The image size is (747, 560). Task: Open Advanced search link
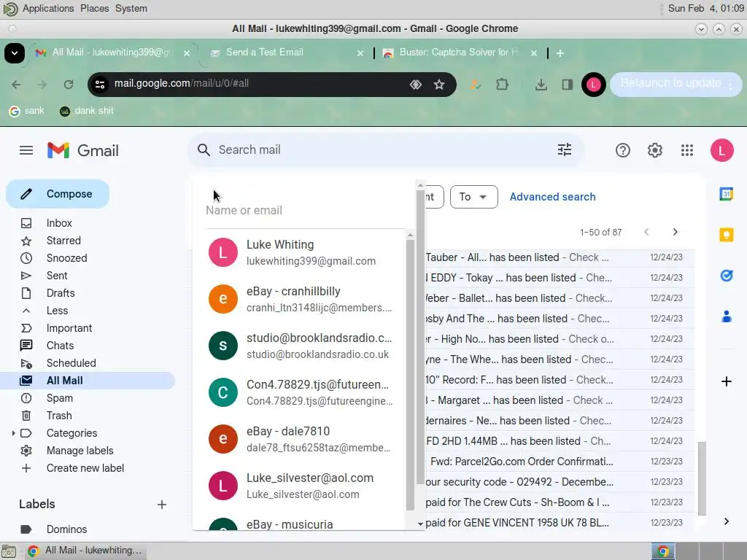coord(552,197)
